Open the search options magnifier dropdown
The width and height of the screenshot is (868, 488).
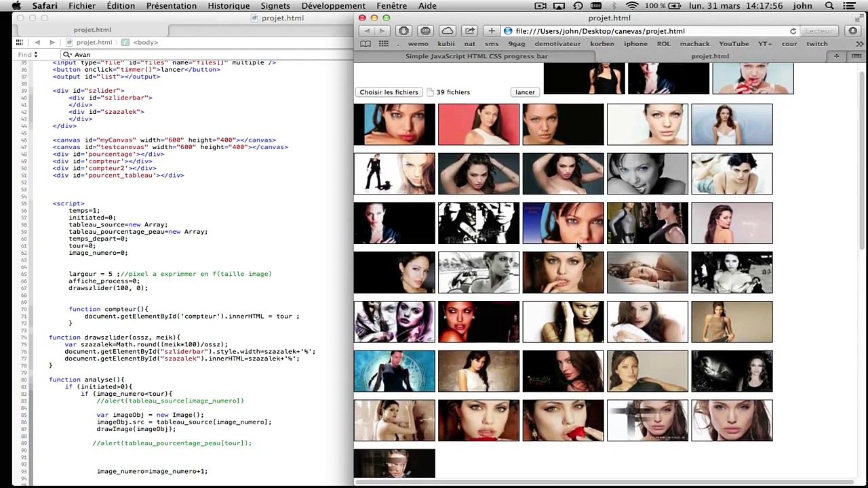click(67, 54)
